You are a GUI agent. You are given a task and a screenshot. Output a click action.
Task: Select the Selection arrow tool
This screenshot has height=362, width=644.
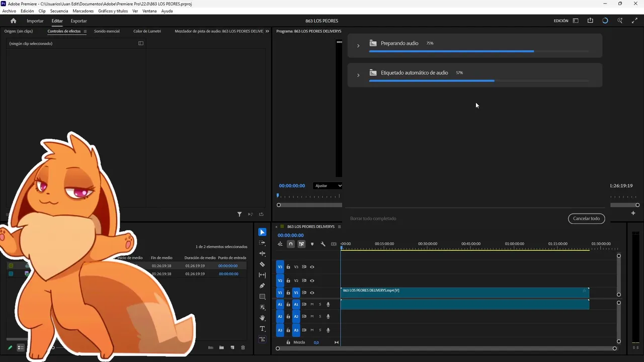[x=262, y=232]
